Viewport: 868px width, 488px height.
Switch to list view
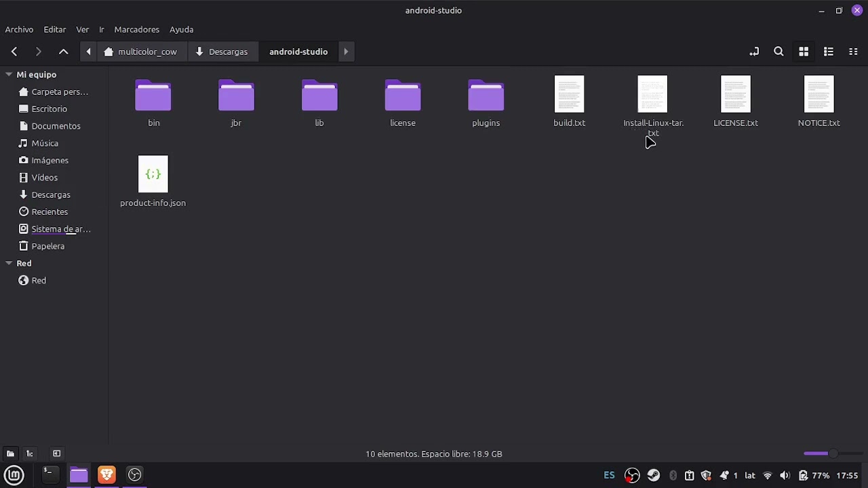(828, 52)
